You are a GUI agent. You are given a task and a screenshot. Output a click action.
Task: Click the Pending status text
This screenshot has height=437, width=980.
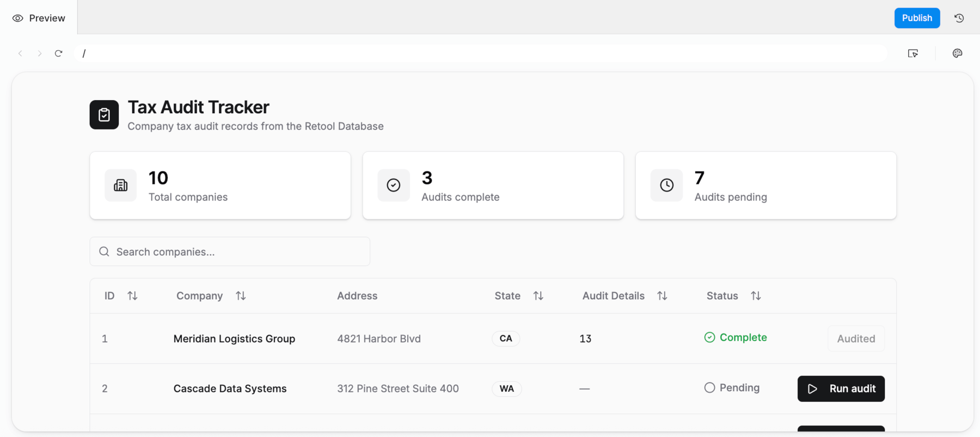pos(739,387)
